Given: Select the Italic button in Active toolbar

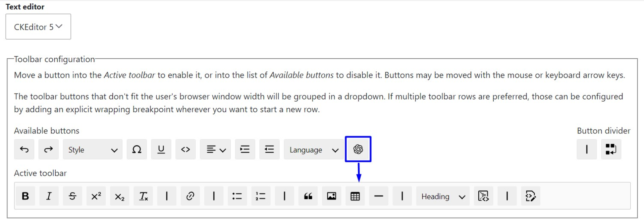Looking at the screenshot, I should coord(49,196).
